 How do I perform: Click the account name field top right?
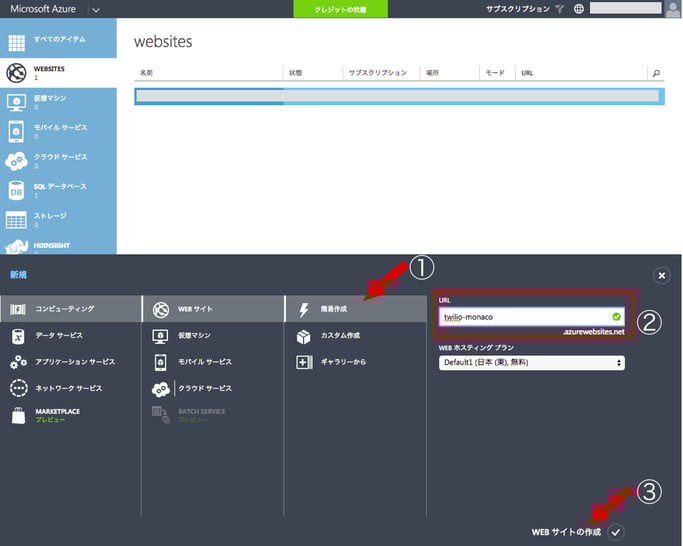coord(626,8)
